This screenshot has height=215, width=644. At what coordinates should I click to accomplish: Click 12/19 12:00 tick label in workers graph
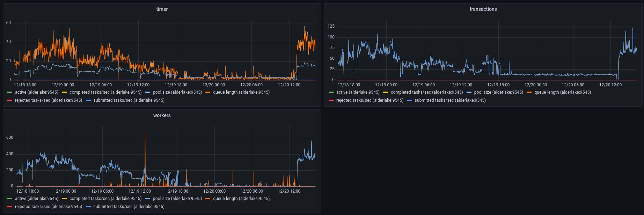coord(140,191)
